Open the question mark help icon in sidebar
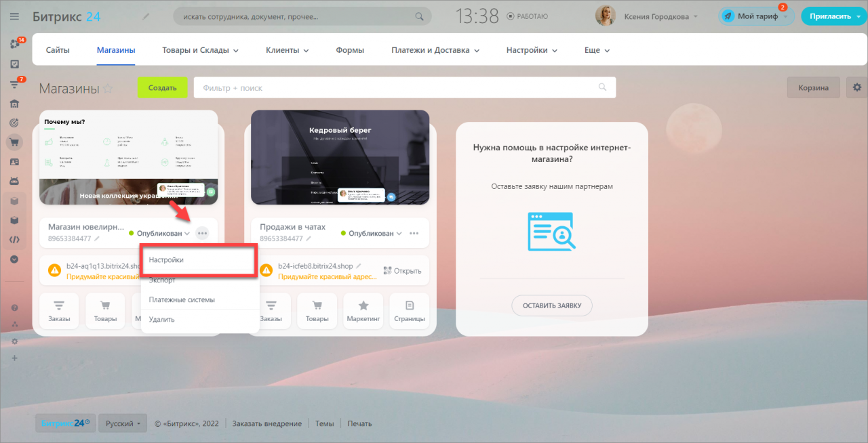Image resolution: width=868 pixels, height=443 pixels. pos(15,308)
